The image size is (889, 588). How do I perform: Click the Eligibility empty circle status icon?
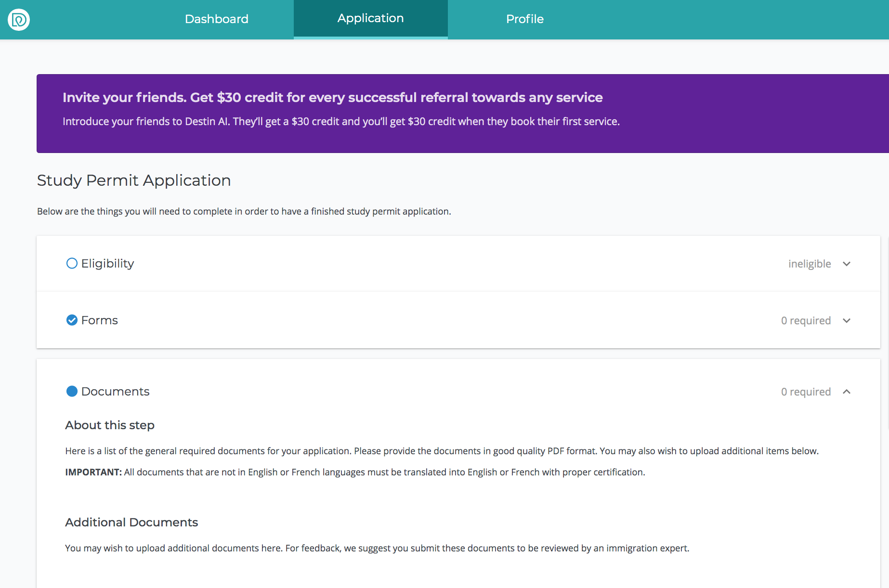72,263
